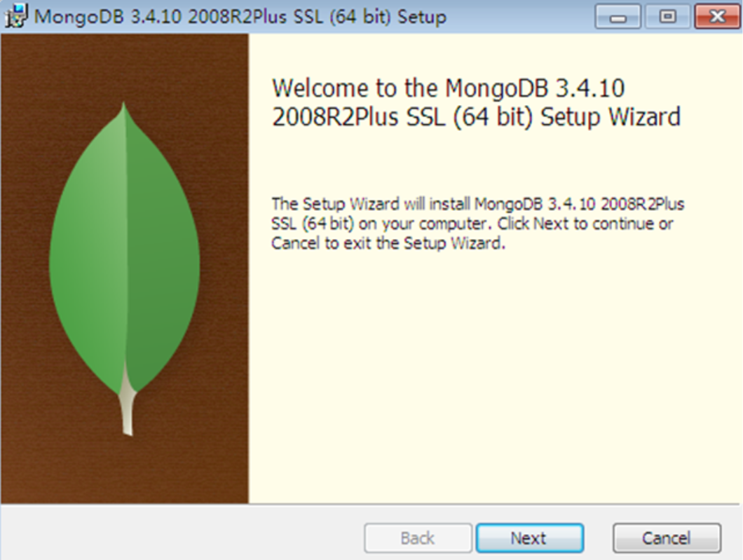Maximize the MongoDB setup window

668,17
